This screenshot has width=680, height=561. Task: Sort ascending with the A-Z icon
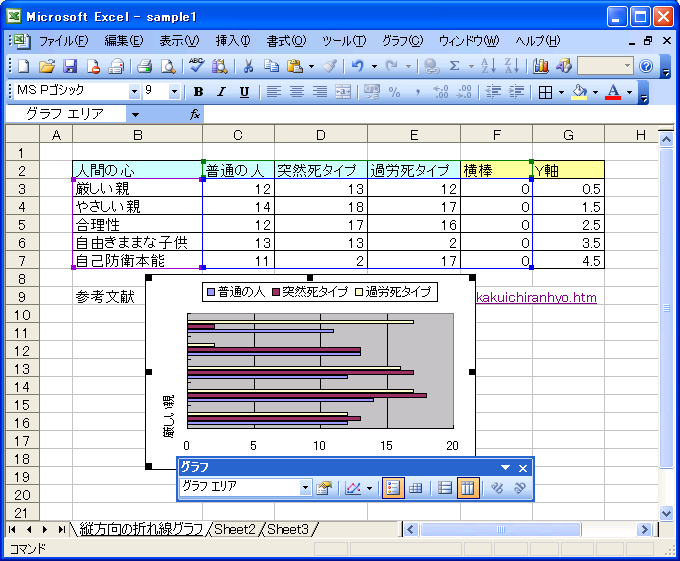(489, 66)
